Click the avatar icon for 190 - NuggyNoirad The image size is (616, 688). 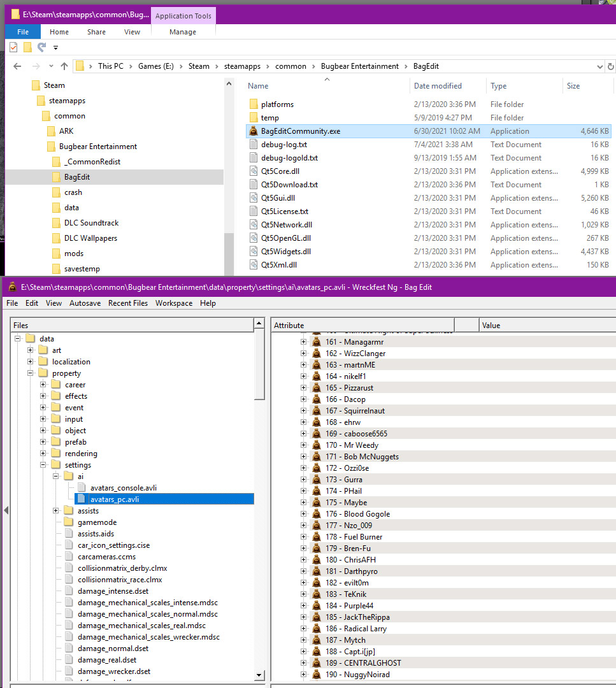click(x=317, y=675)
